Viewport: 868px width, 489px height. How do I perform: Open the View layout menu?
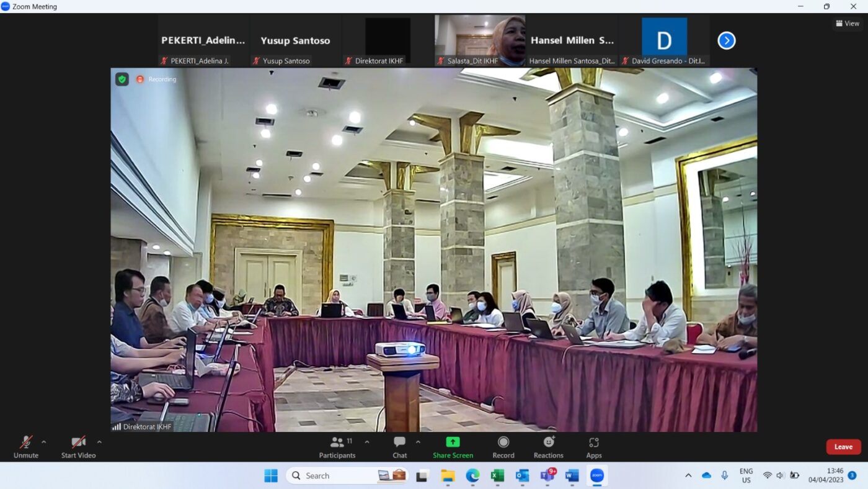click(x=848, y=24)
